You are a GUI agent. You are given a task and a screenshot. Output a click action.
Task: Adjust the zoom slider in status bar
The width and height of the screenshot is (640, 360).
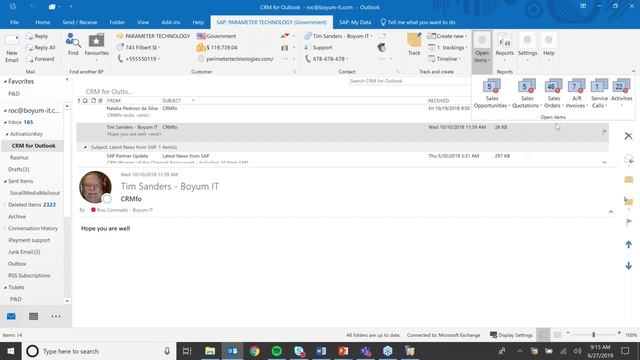point(593,335)
